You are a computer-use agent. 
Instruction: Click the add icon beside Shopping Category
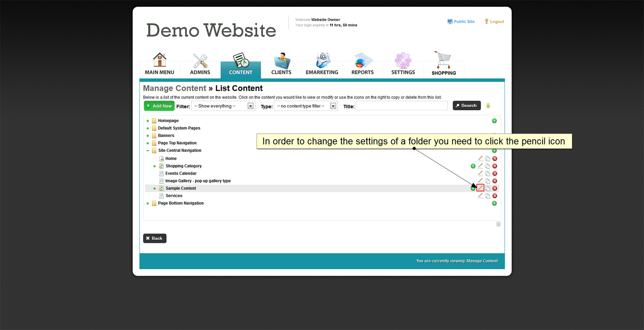click(x=473, y=166)
